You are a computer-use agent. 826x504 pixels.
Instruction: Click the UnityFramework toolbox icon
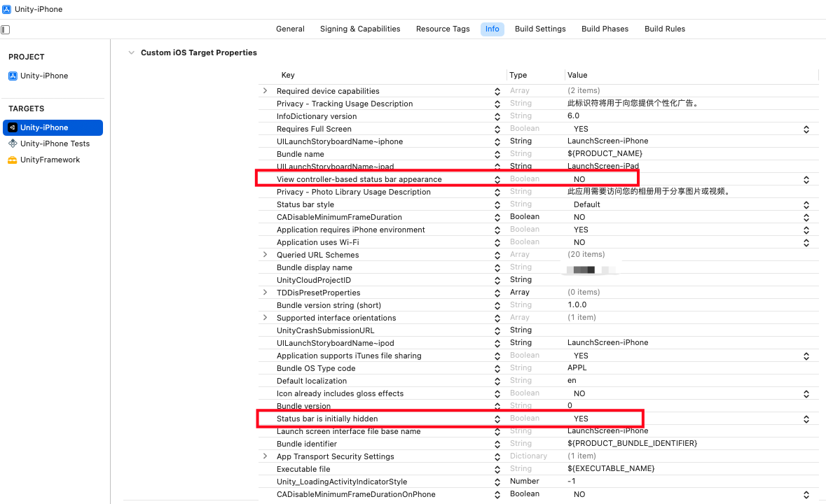click(13, 160)
